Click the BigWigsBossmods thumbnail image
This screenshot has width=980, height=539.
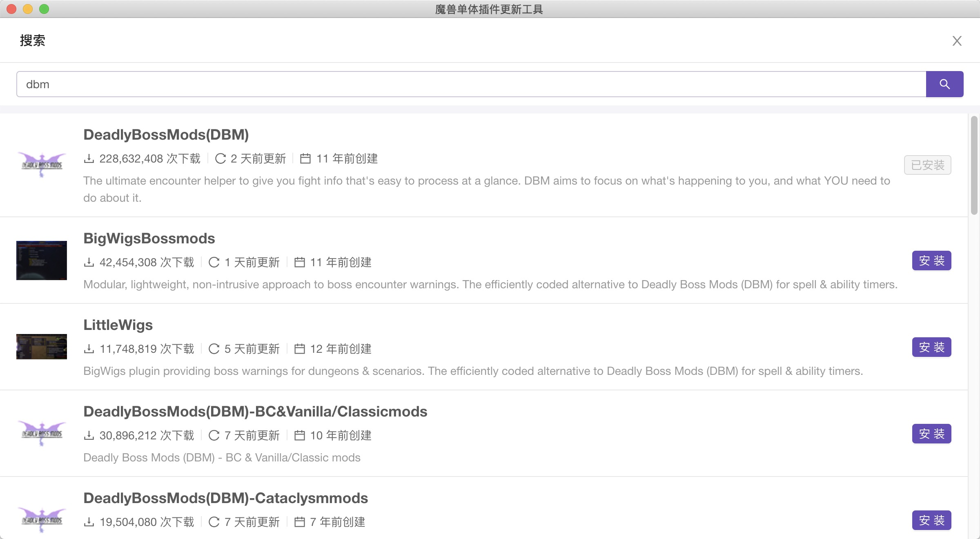pos(42,261)
